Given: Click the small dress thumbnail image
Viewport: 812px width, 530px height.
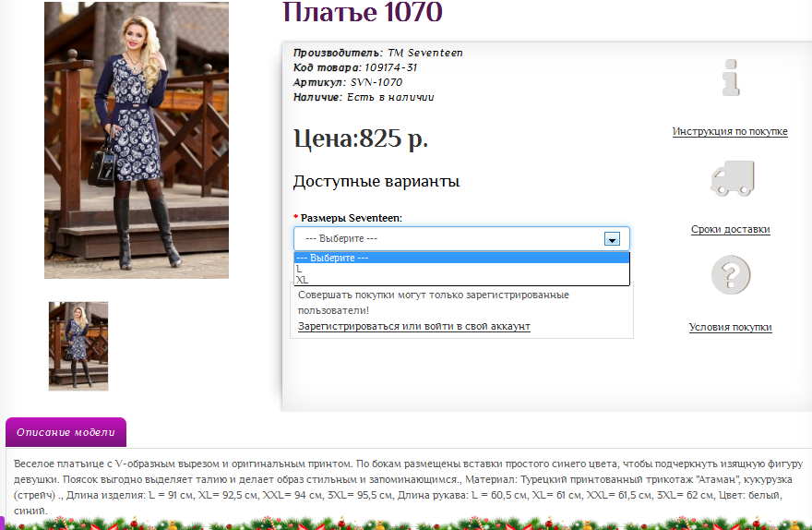Looking at the screenshot, I should pyautogui.click(x=78, y=346).
